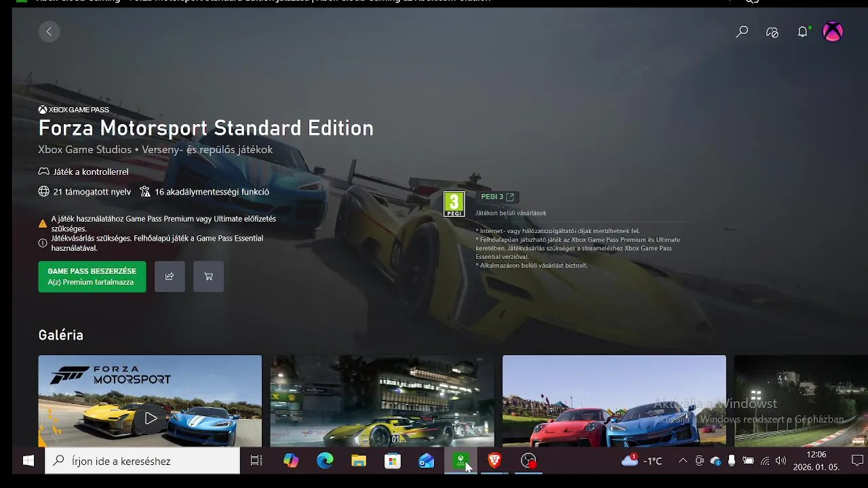Click the PEGI 3 rating badge

(454, 204)
